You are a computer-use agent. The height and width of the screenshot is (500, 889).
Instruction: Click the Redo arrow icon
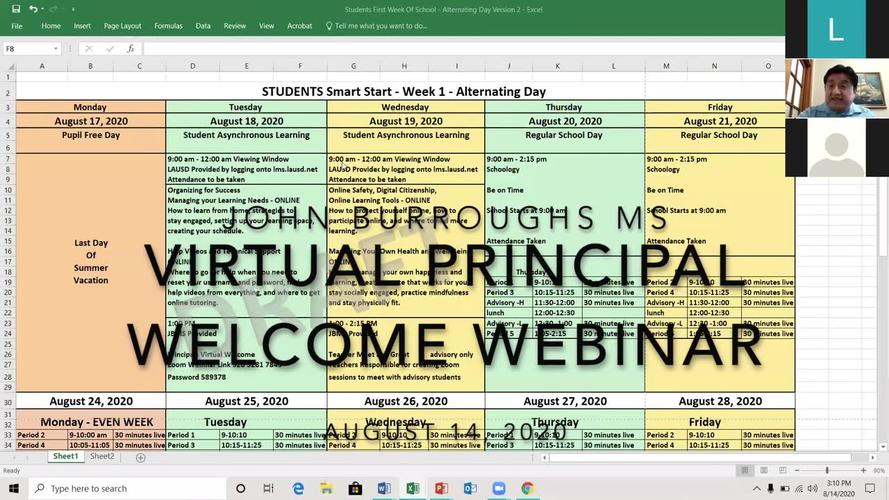coord(53,9)
